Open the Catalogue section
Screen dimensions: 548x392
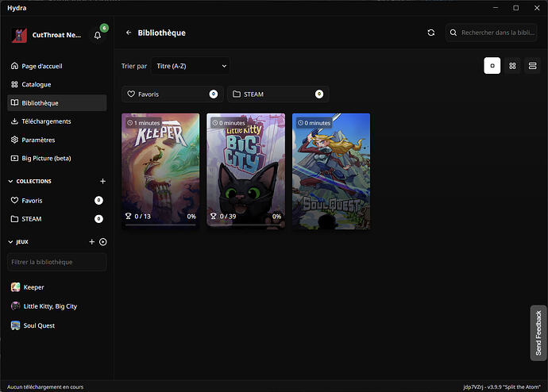click(x=57, y=84)
